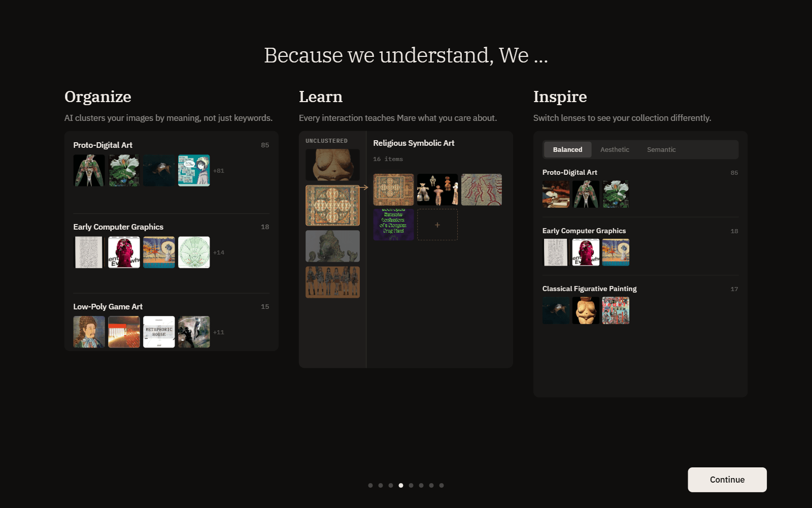Open the dark underwater thumbnail in Classical Figurative Painting
This screenshot has height=508, width=812.
556,310
